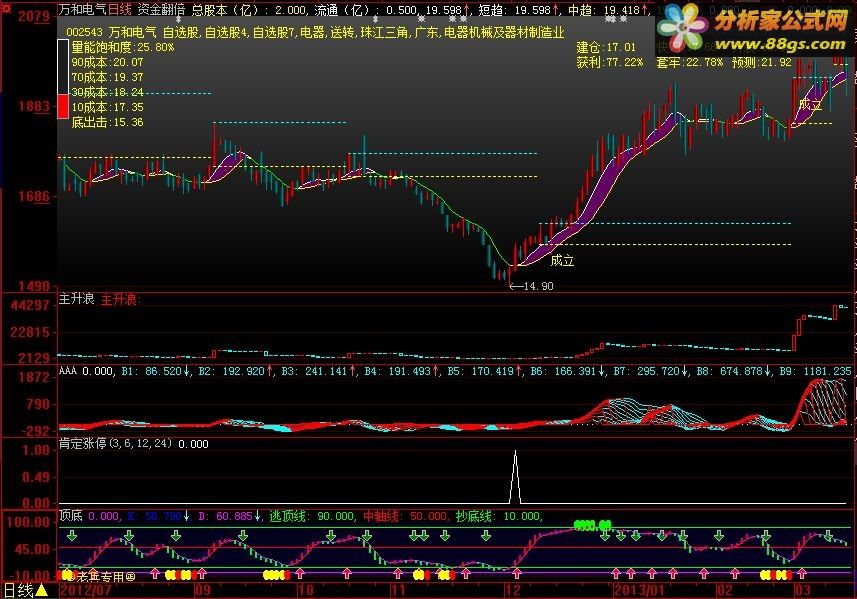Click the B6: 166.391 value
The height and width of the screenshot is (599, 857).
click(568, 372)
